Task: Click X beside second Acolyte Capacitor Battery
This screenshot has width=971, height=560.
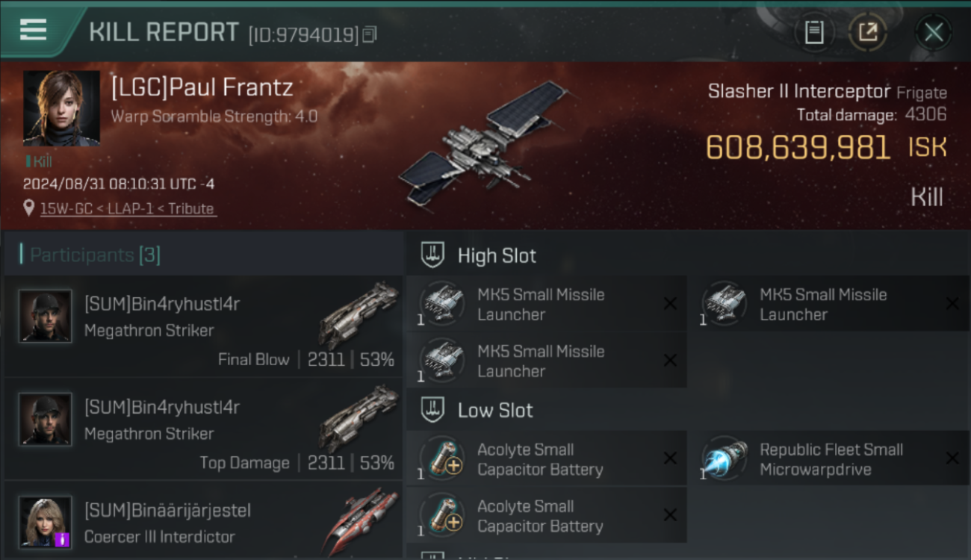Action: coord(670,515)
